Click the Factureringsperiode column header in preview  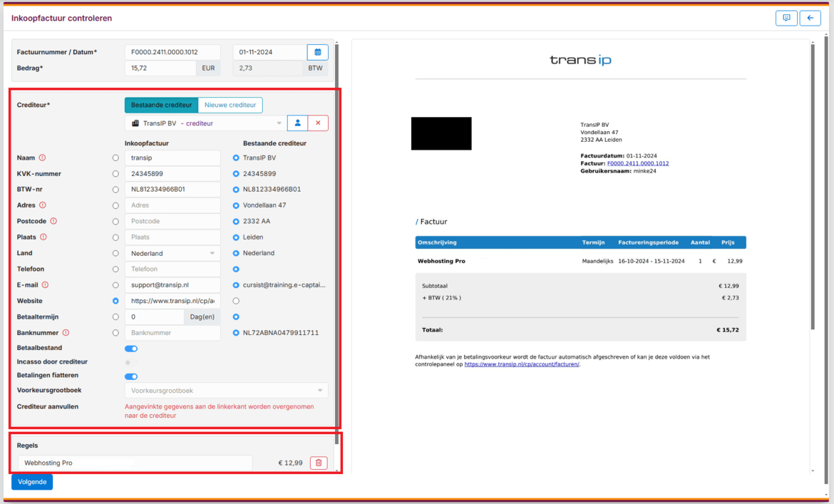648,242
